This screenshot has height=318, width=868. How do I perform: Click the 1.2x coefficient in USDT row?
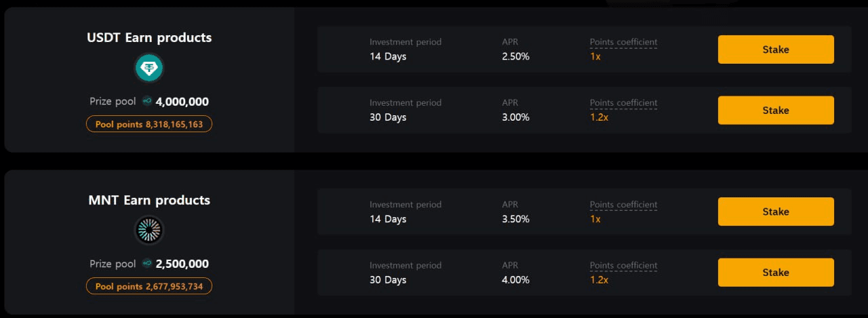[x=599, y=117]
